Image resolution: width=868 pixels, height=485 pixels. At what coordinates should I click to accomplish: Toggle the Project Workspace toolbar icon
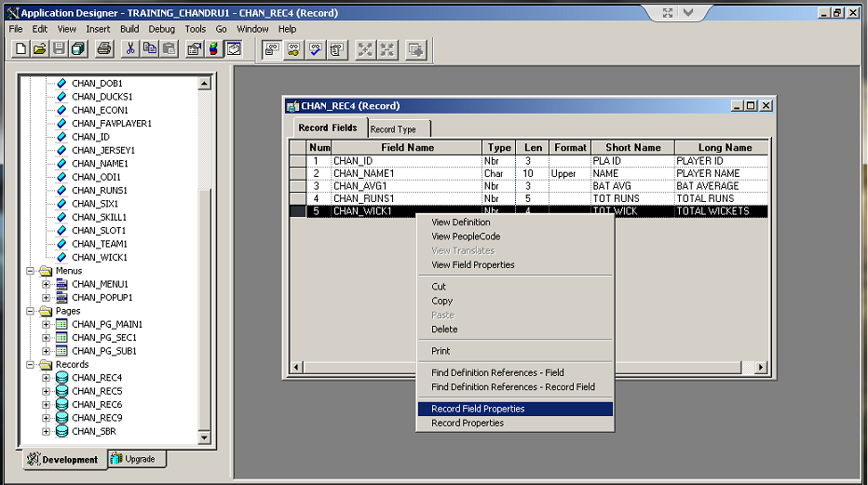coord(234,49)
